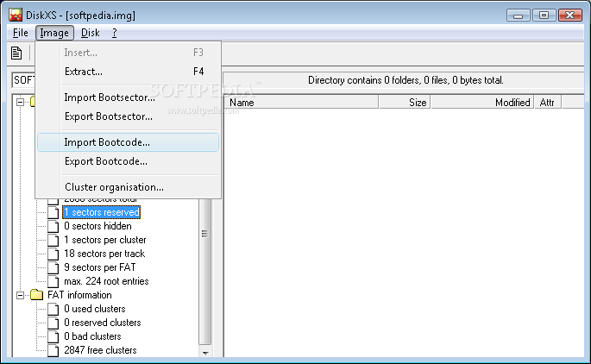Sort file list by Attr column
Image resolution: width=591 pixels, height=364 pixels.
coord(548,102)
